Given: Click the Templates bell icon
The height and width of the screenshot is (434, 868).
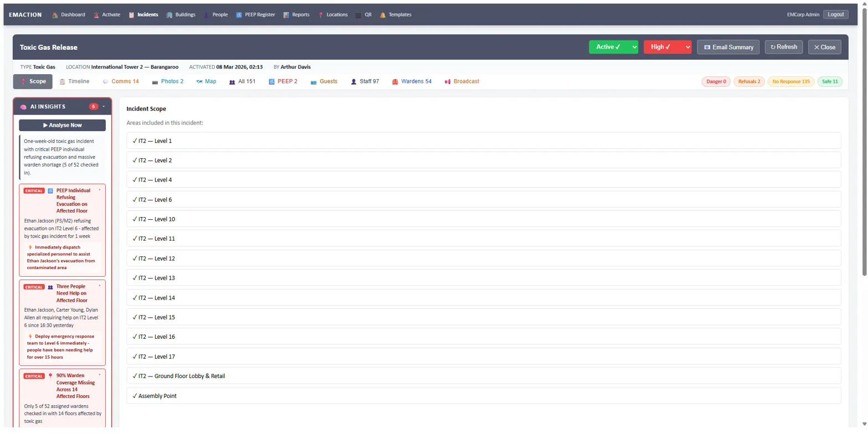Looking at the screenshot, I should (383, 15).
